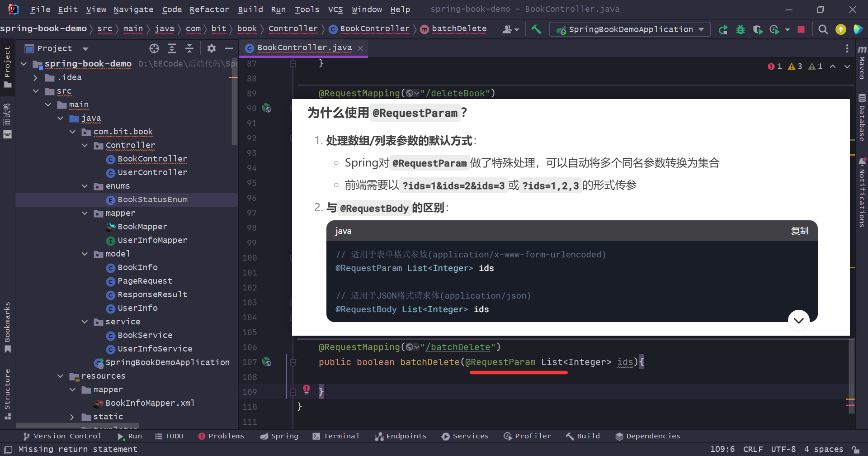Run with Coverage using the shield icon
The width and height of the screenshot is (868, 456).
(758, 29)
